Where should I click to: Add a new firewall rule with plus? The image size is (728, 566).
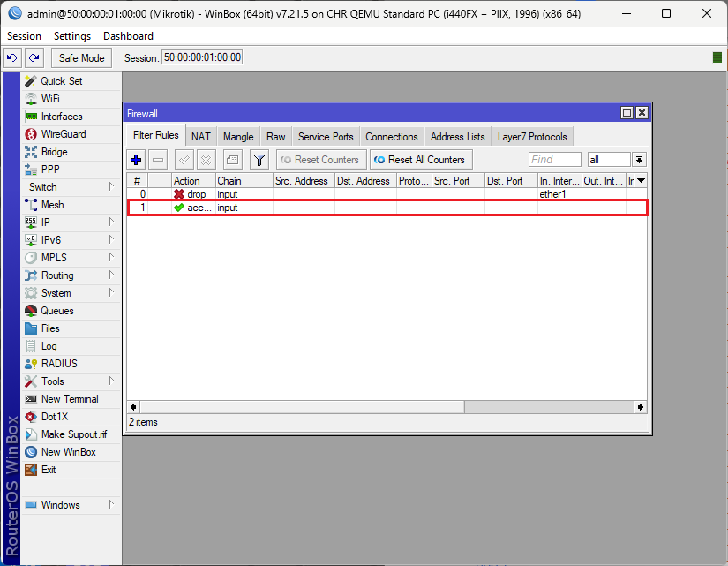pyautogui.click(x=136, y=160)
